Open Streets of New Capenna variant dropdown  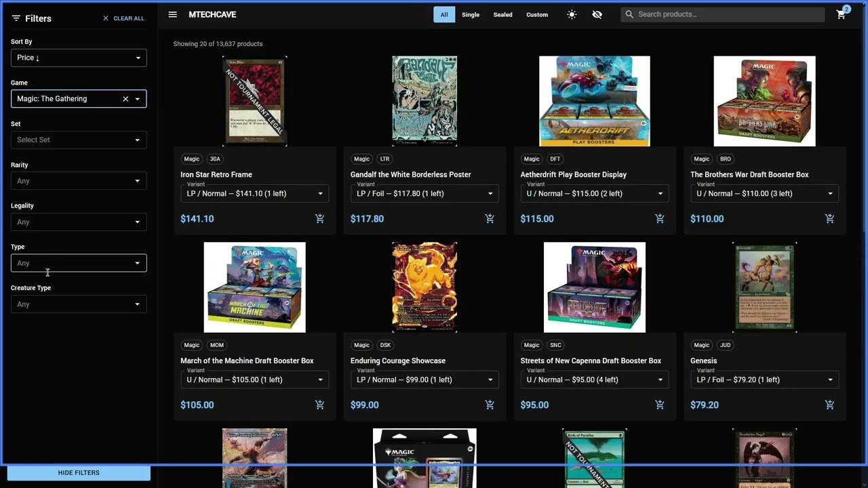(x=595, y=380)
